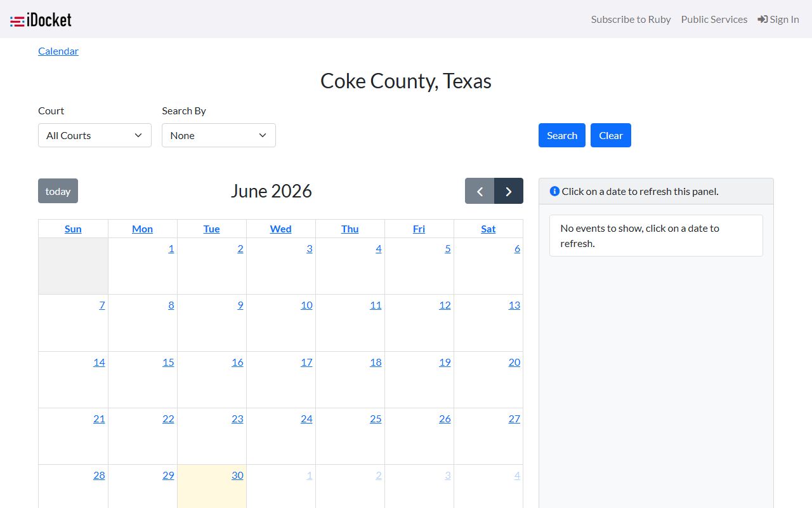Open the Search By dropdown showing None
This screenshot has width=812, height=508.
click(x=219, y=135)
